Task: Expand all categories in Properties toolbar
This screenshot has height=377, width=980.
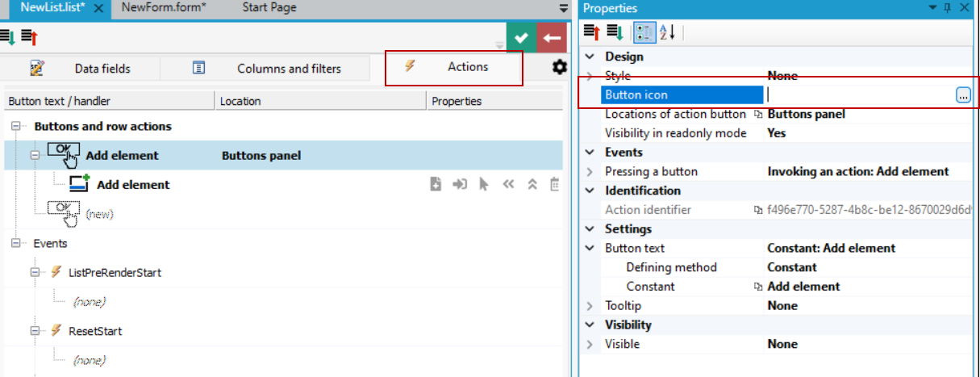Action: click(615, 31)
